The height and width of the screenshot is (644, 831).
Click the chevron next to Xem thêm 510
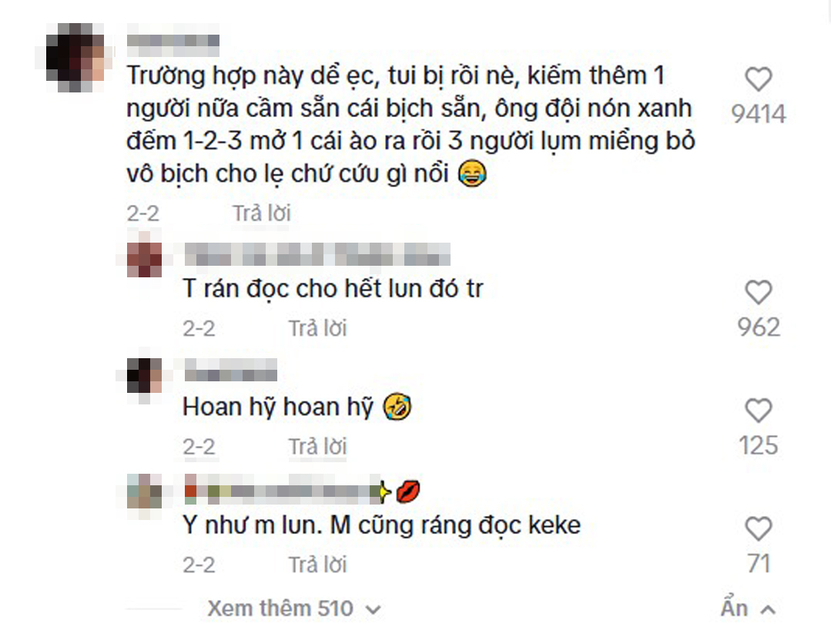click(373, 610)
